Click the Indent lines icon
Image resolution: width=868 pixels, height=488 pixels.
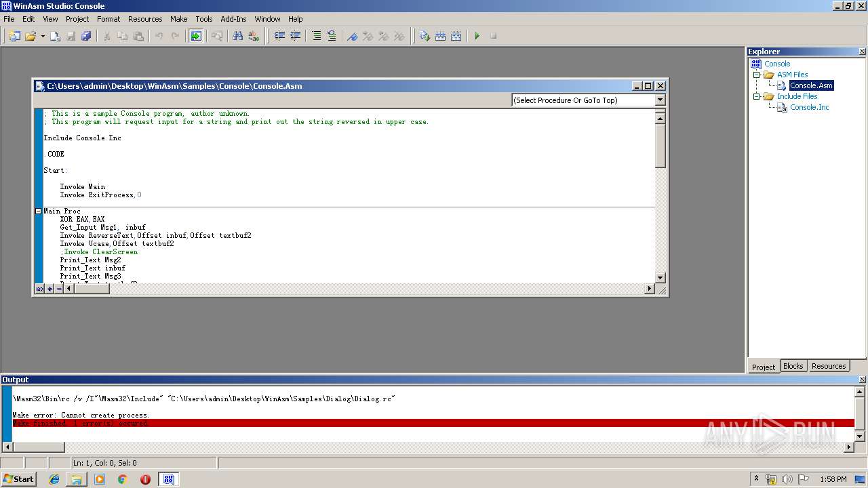(x=279, y=36)
